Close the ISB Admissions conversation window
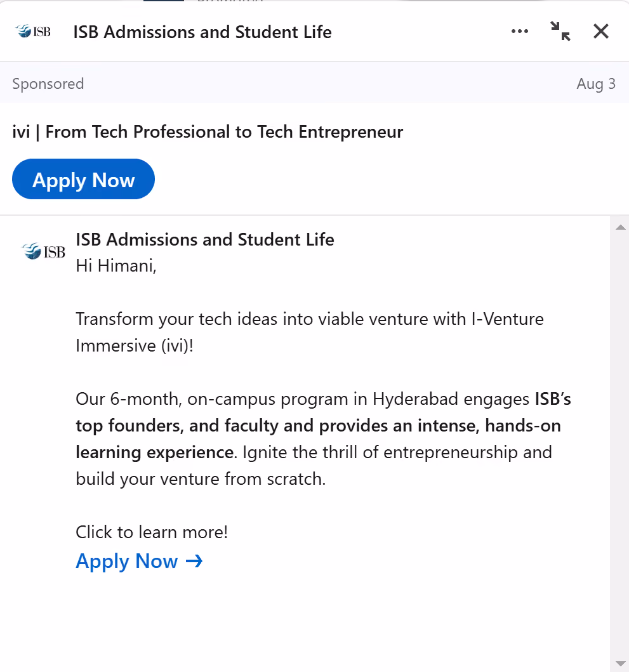This screenshot has height=672, width=629. pyautogui.click(x=600, y=31)
